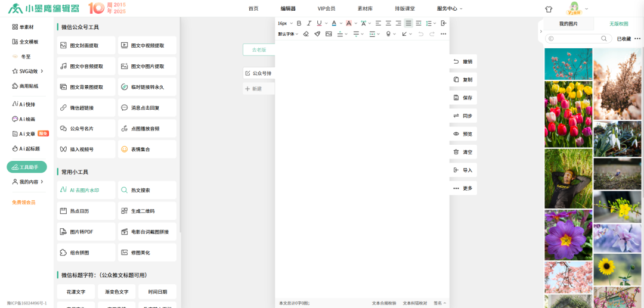
Task: Select the sunflower image thumbnail
Action: [618, 270]
